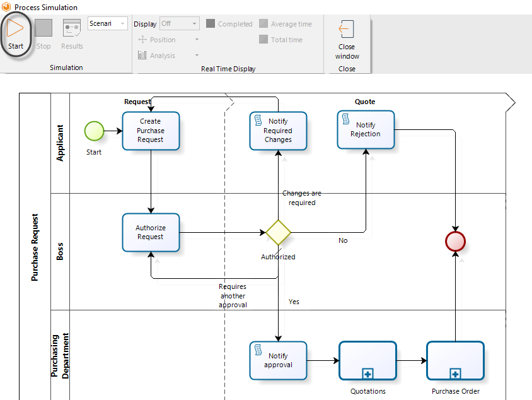Image resolution: width=532 pixels, height=400 pixels.
Task: Expand the Analysis dropdown arrow
Action: coord(197,55)
